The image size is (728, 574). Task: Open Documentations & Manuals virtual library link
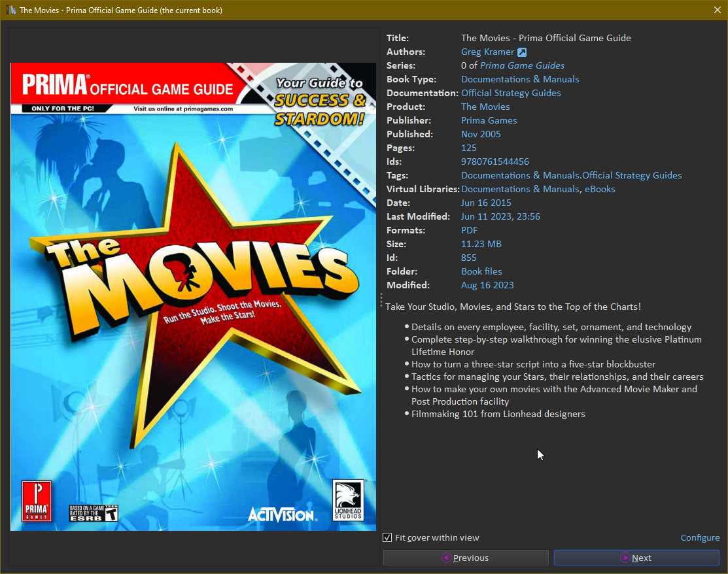520,189
